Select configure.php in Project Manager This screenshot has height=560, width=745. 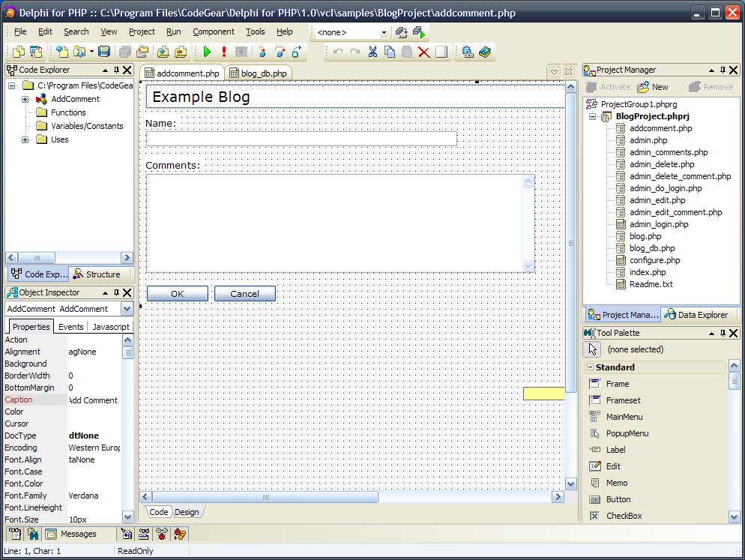point(654,261)
